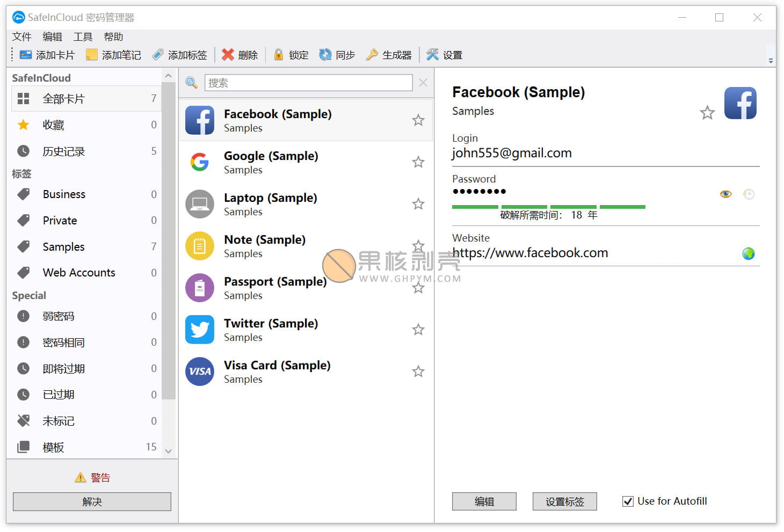The image size is (784, 532).
Task: Open 历史记录 in the sidebar
Action: [86, 151]
